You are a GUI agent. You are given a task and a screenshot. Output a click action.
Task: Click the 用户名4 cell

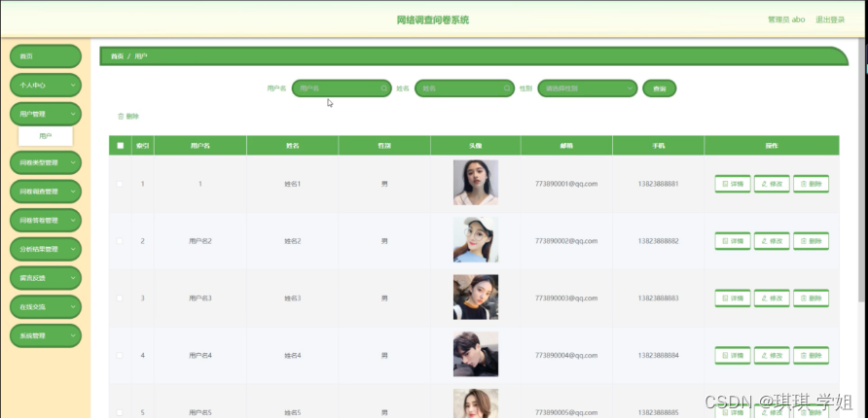tap(200, 355)
